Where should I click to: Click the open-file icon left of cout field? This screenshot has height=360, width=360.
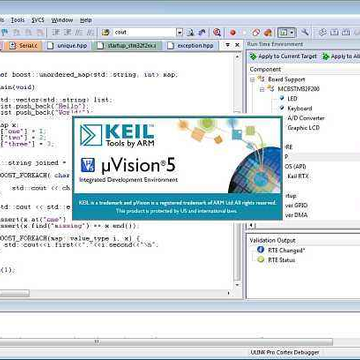tap(106, 32)
